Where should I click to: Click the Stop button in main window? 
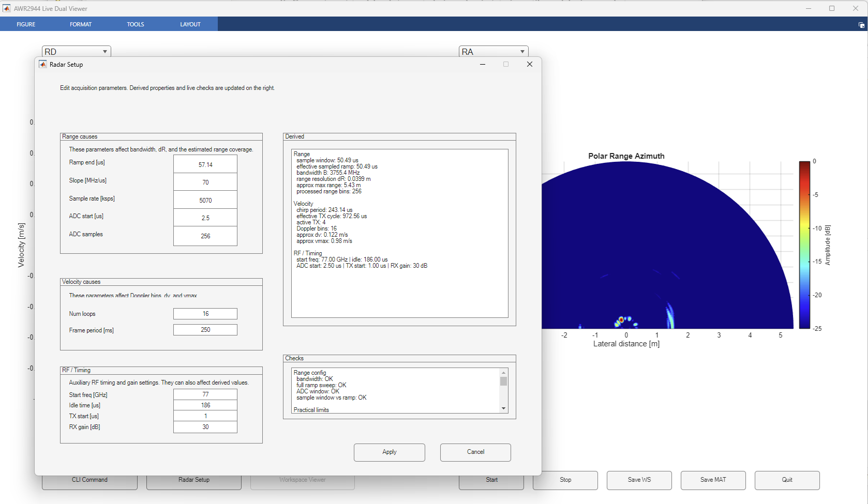565,480
